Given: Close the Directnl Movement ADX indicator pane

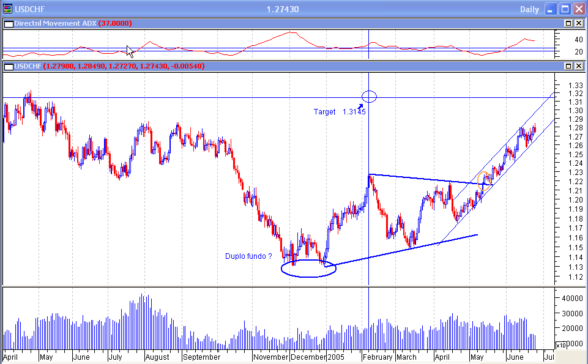Looking at the screenshot, I should tap(579, 24).
